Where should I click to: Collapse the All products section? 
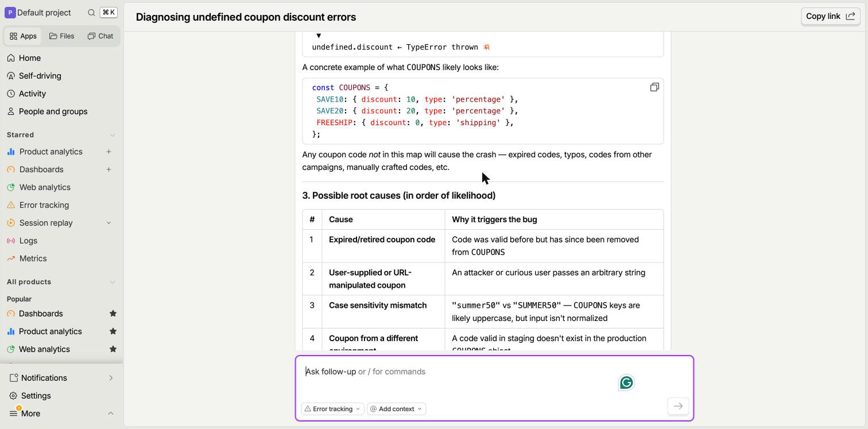(x=113, y=282)
